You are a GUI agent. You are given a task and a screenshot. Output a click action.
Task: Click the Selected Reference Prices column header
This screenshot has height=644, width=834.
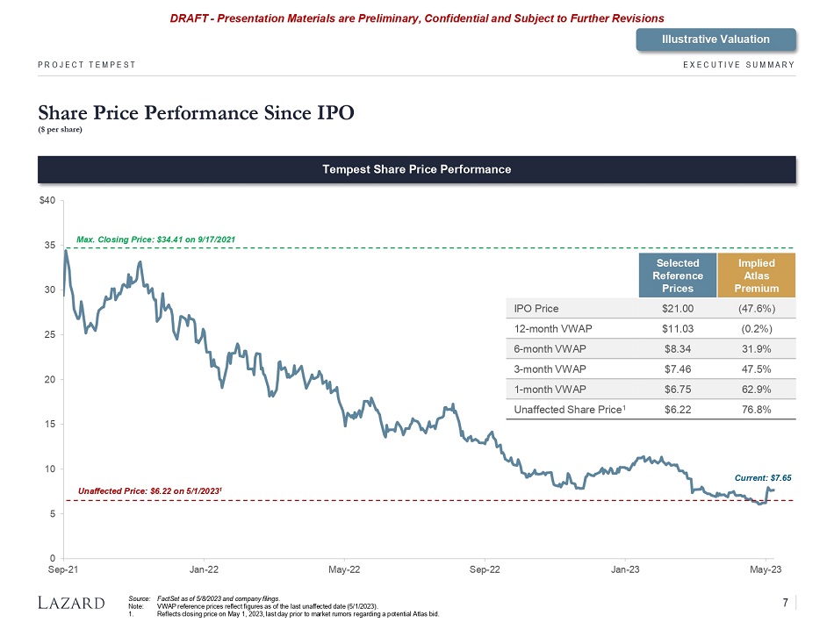tap(678, 275)
